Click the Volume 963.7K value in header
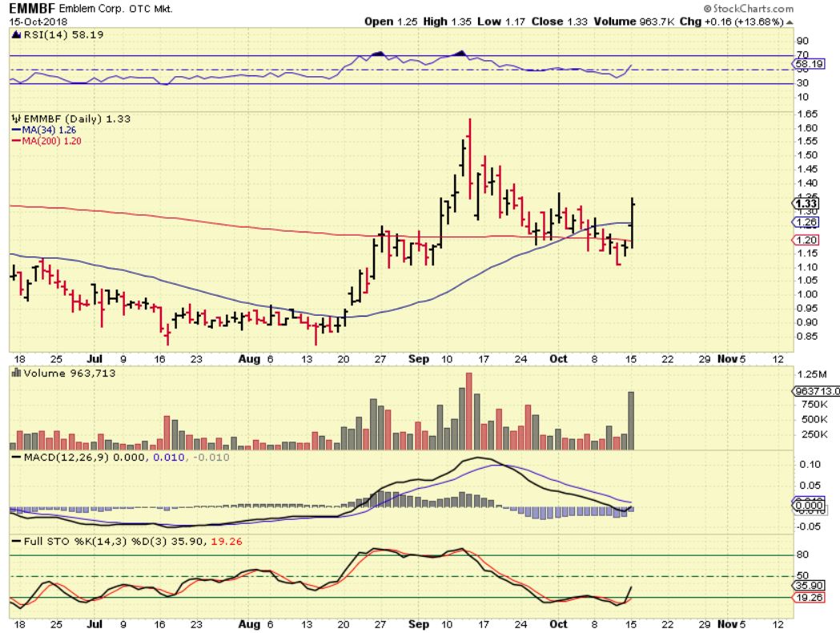This screenshot has height=633, width=840. coord(633,22)
